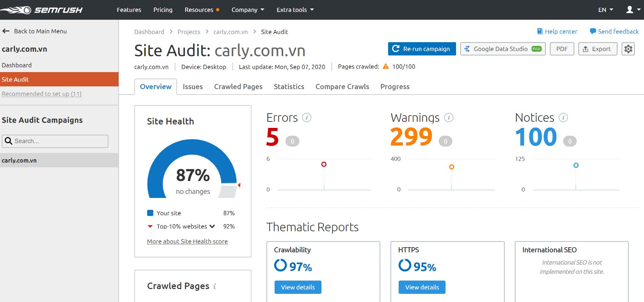644x302 pixels.
Task: Click the Send feedback chat icon
Action: tap(593, 31)
